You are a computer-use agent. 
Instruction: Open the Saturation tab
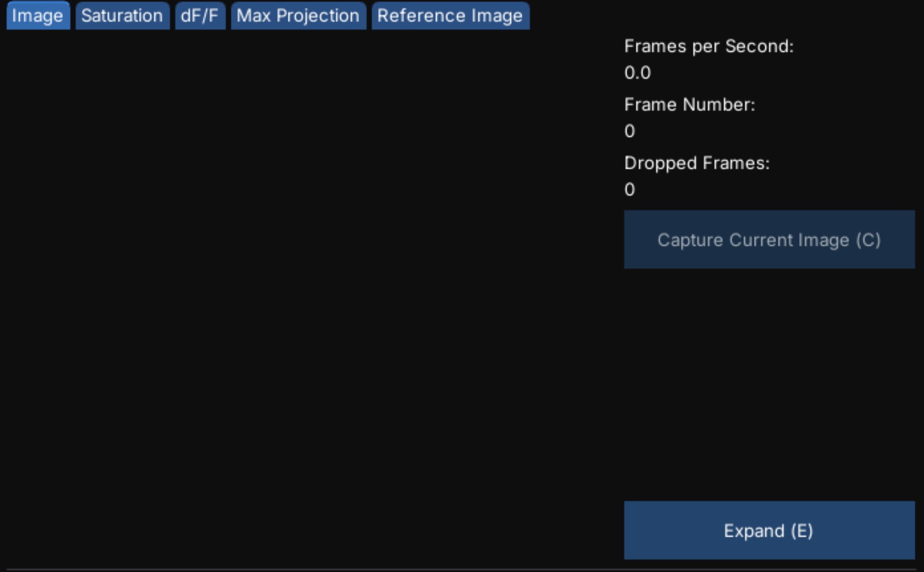point(122,16)
